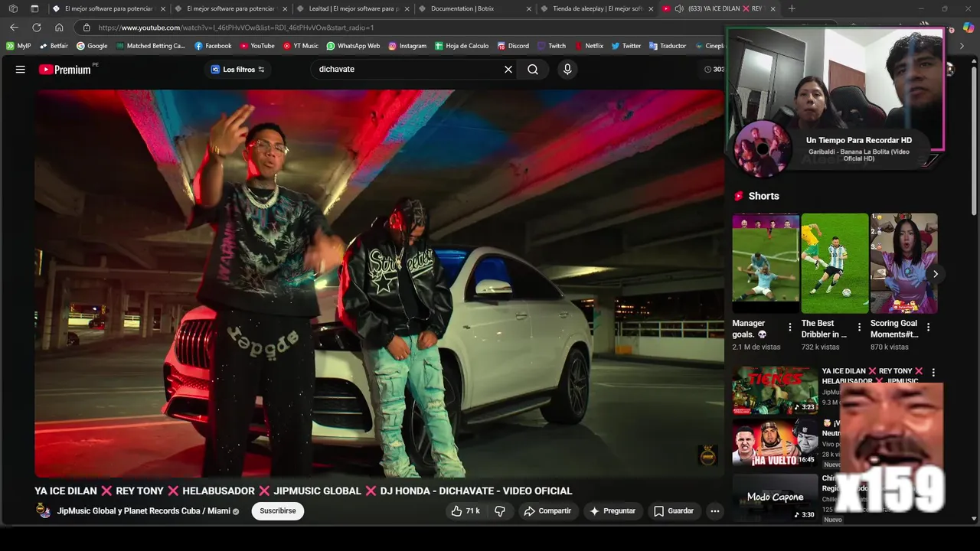View site info lock icon
This screenshot has width=980, height=551.
point(87,28)
